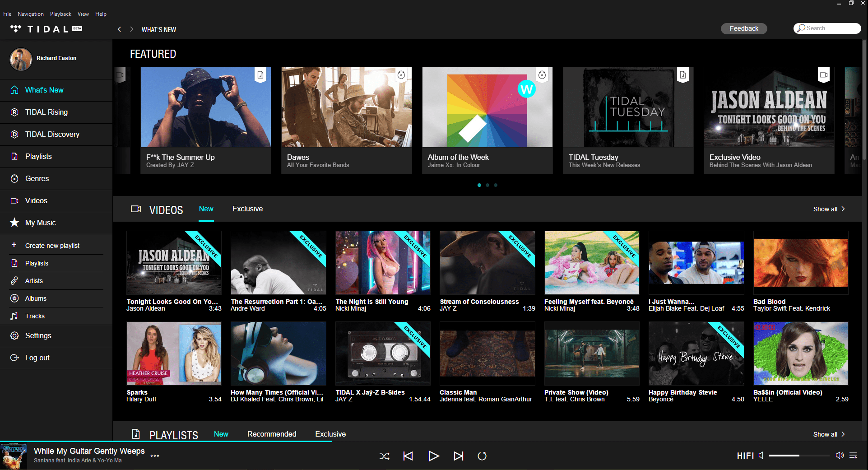Open the File menu
The height and width of the screenshot is (470, 868).
click(x=7, y=14)
